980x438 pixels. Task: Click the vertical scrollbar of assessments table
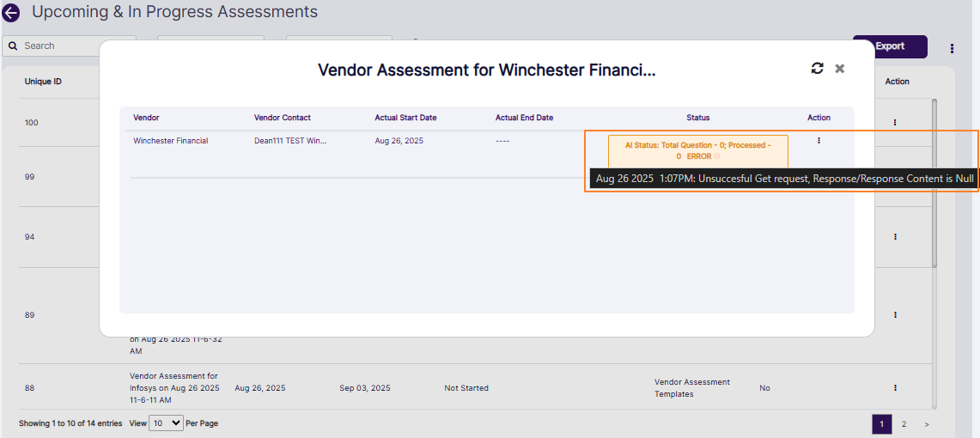(935, 183)
